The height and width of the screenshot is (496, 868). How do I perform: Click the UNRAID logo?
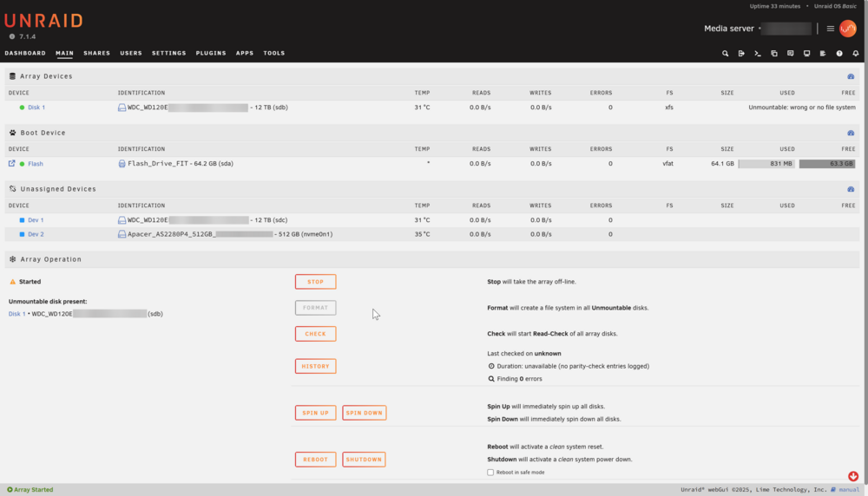[43, 21]
